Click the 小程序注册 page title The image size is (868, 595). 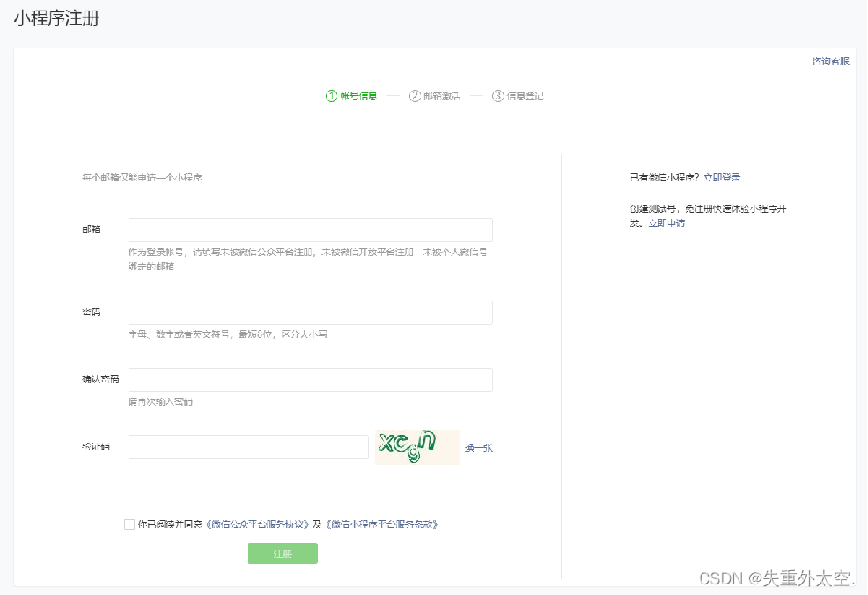tap(57, 18)
